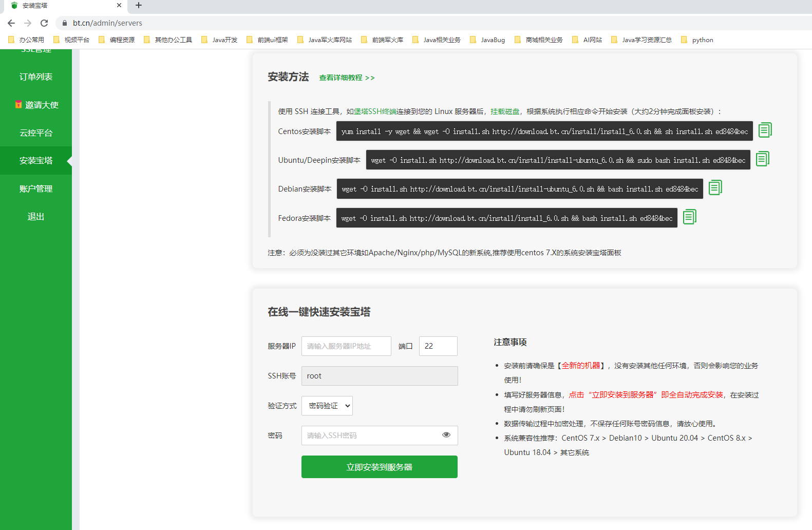Open 邀请大使 sidebar item

point(36,105)
